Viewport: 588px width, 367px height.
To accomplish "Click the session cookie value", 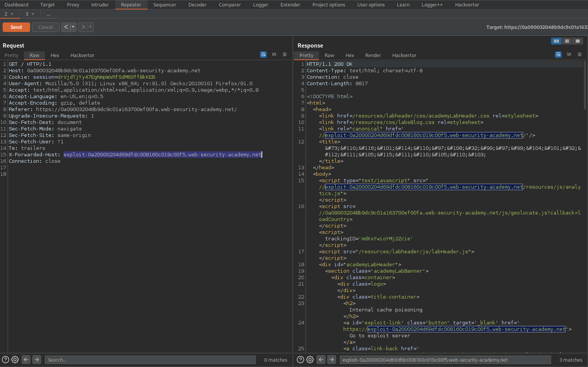I will (x=106, y=77).
